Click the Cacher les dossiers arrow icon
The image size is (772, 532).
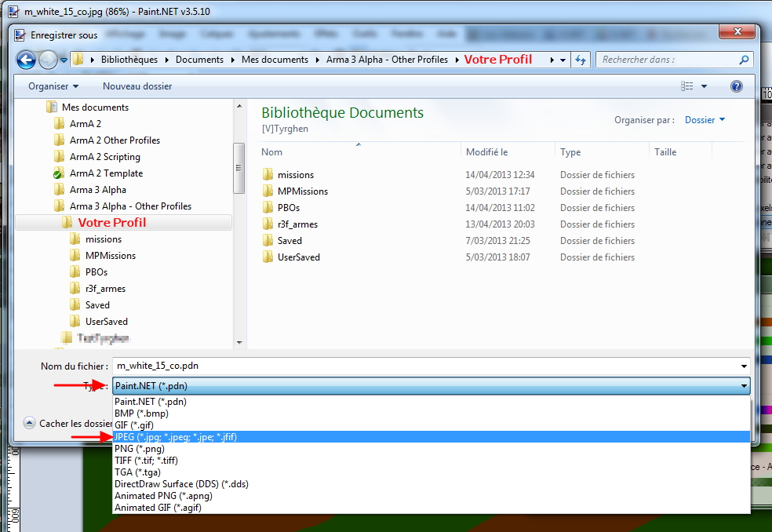click(x=30, y=423)
